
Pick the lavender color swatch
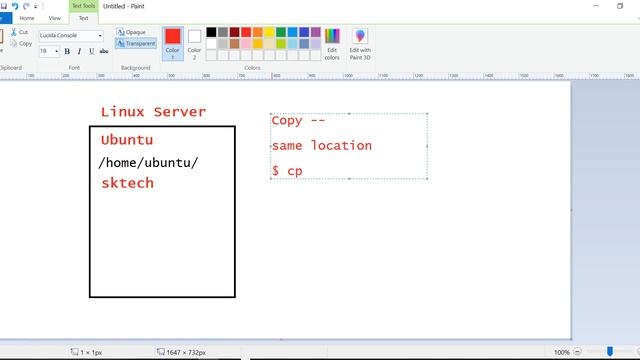coord(316,43)
